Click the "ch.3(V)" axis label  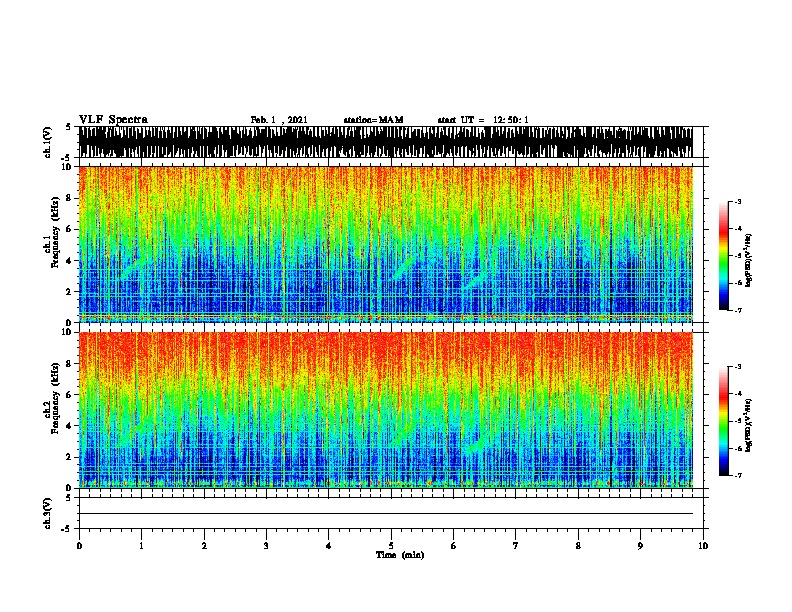47,514
